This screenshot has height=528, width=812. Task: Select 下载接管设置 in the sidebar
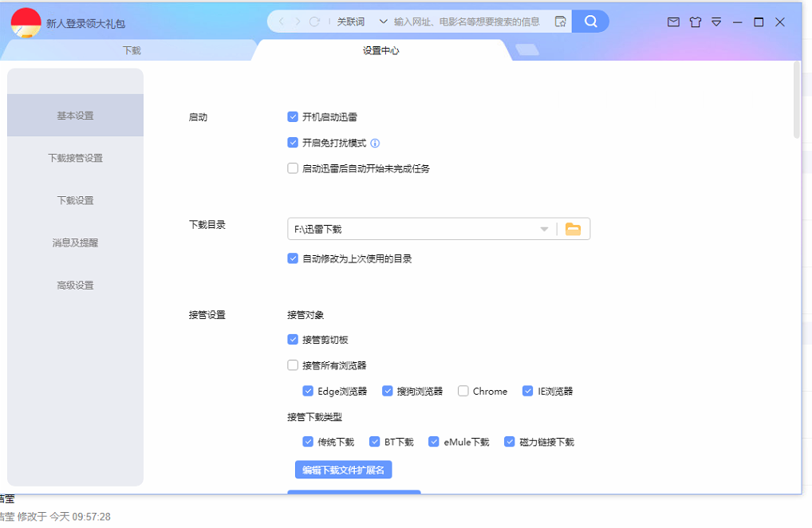click(75, 158)
